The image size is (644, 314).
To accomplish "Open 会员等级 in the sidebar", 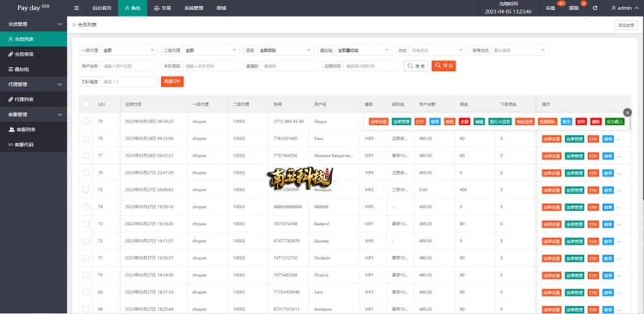I will tap(25, 54).
